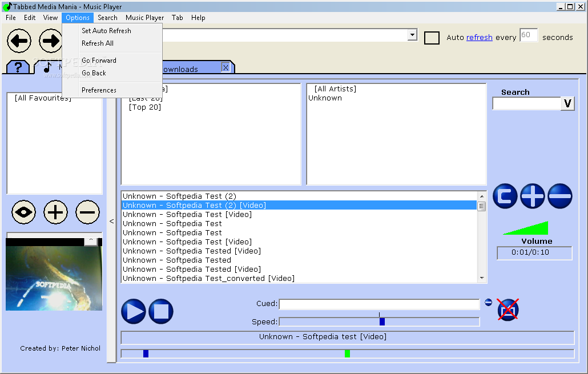Click the blue plus button near volume

pos(533,196)
